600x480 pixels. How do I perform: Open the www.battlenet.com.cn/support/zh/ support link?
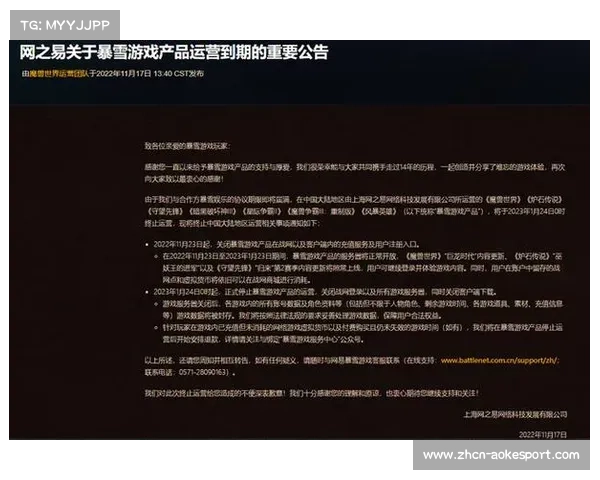click(500, 361)
